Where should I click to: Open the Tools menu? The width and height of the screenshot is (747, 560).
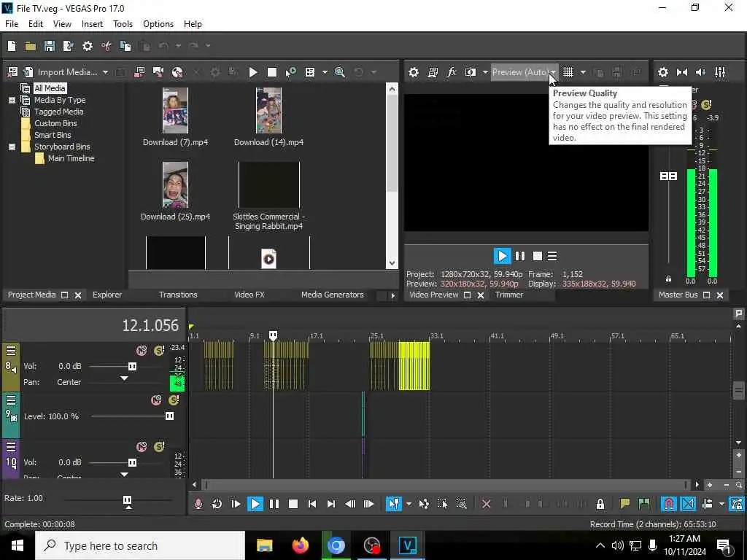tap(123, 24)
